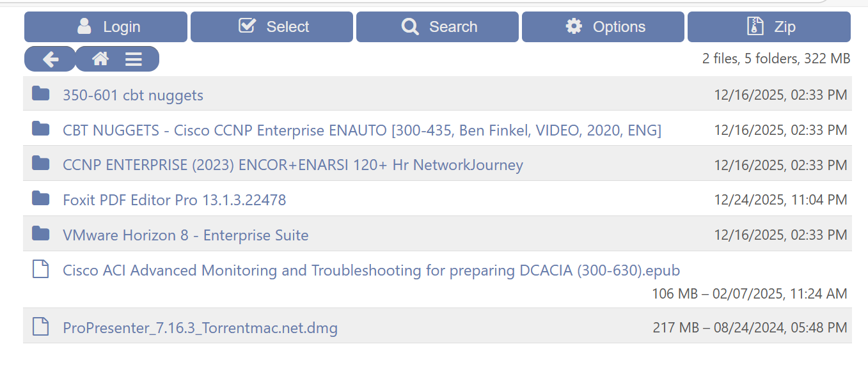
Task: Open CCNP ENTERPRISE ENCOR+ENARSI folder
Action: click(x=292, y=165)
